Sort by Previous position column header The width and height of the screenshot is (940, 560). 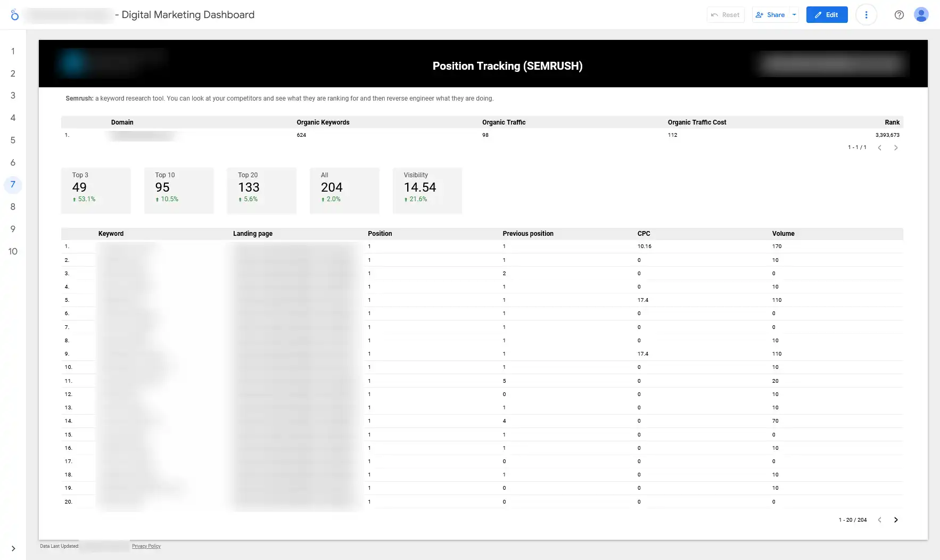coord(528,234)
